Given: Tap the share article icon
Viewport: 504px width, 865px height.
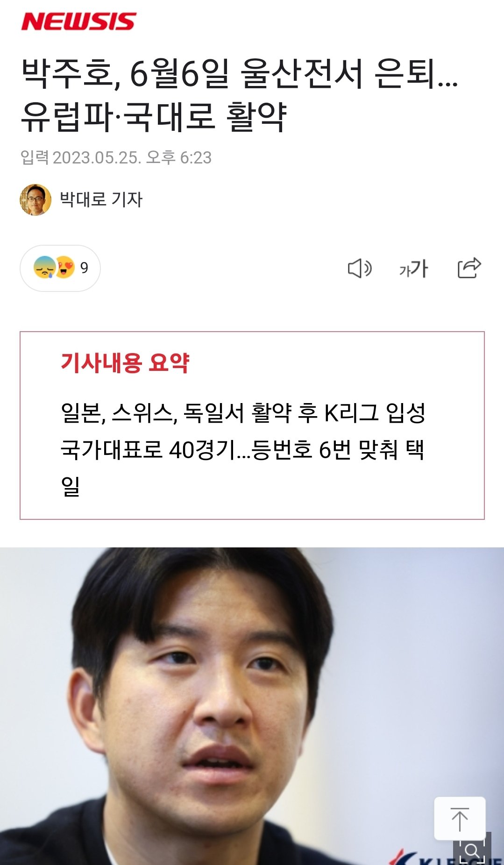Looking at the screenshot, I should 469,268.
